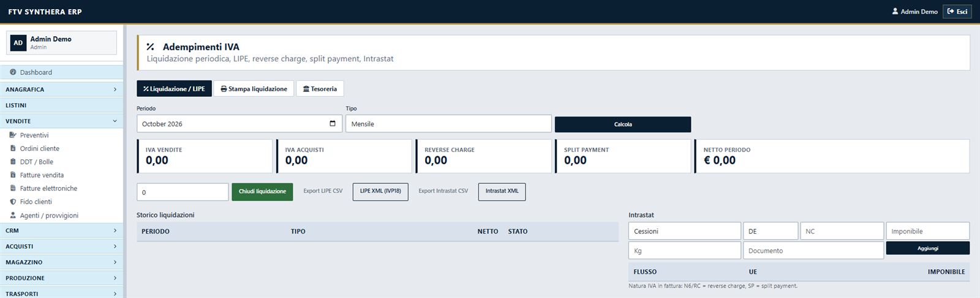Click the Kg input field
The image size is (980, 298).
click(684, 250)
